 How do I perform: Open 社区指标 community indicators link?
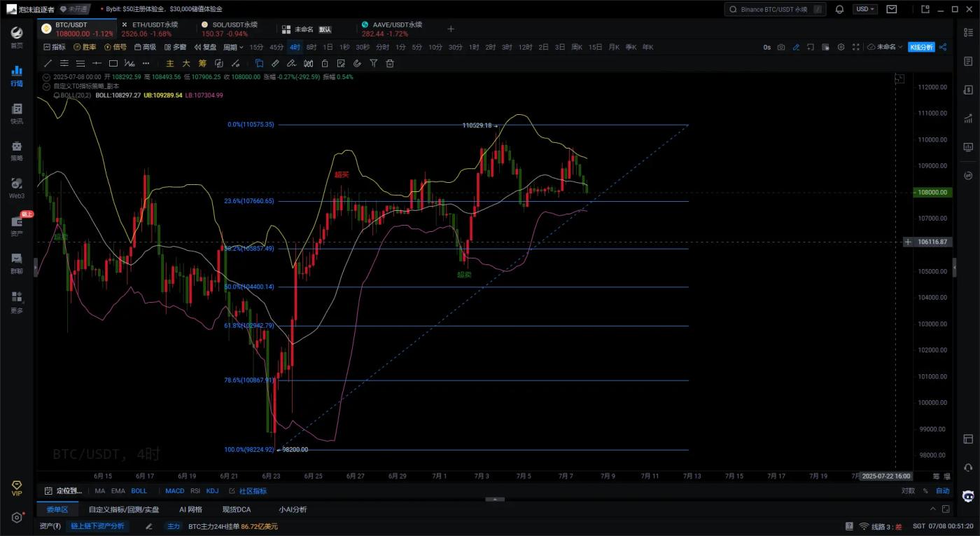tap(248, 491)
